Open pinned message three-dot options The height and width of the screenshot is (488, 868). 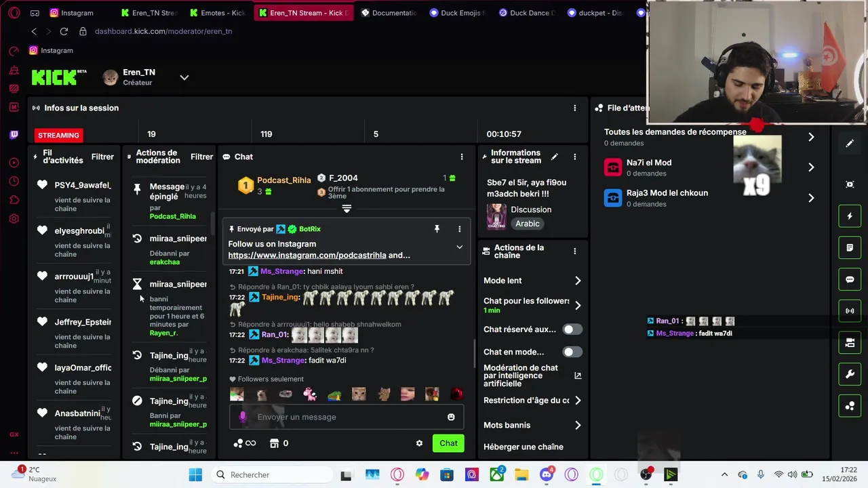[x=459, y=229]
